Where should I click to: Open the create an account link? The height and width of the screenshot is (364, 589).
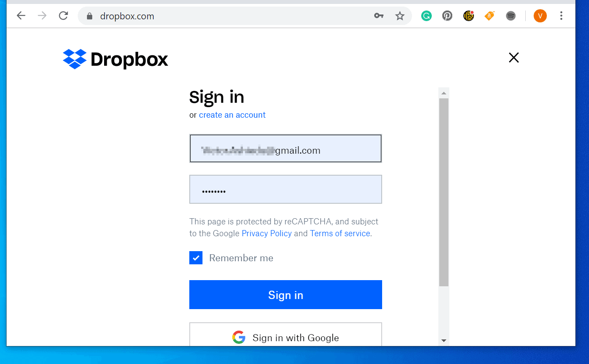[x=232, y=115]
